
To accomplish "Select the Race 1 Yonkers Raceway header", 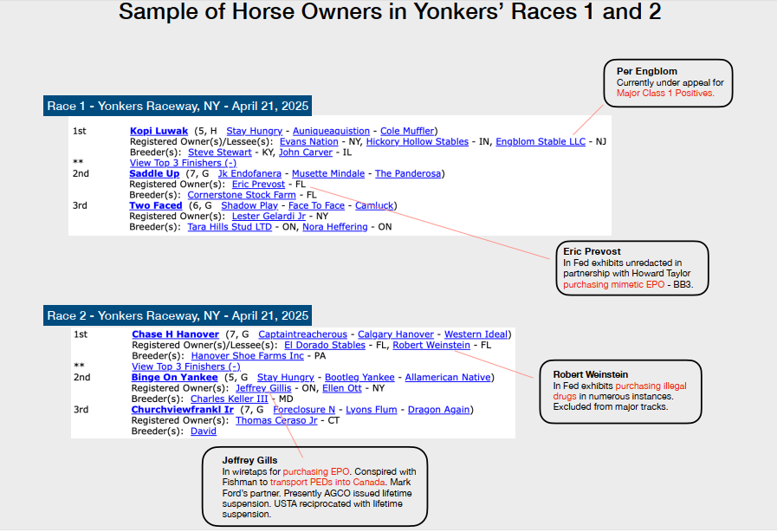I will tap(178, 106).
